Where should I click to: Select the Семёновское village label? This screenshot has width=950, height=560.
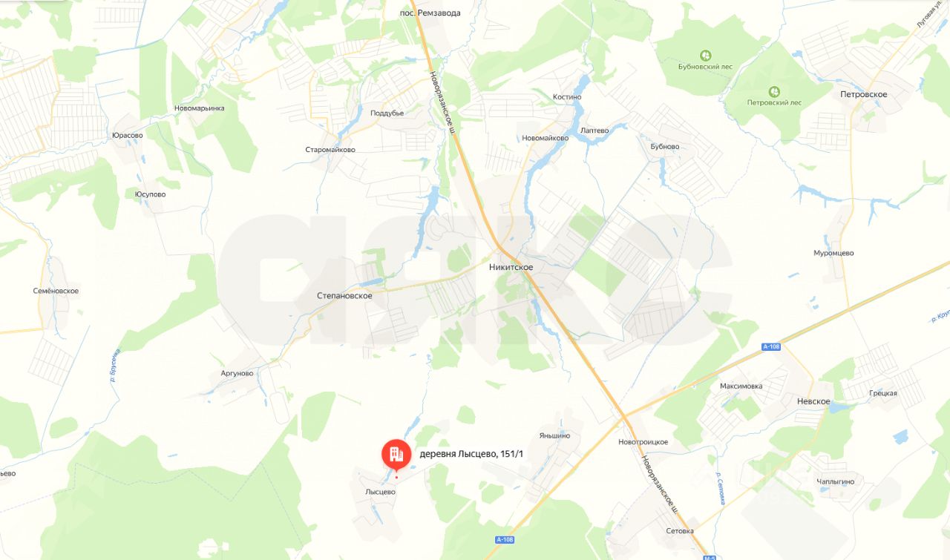coord(56,291)
